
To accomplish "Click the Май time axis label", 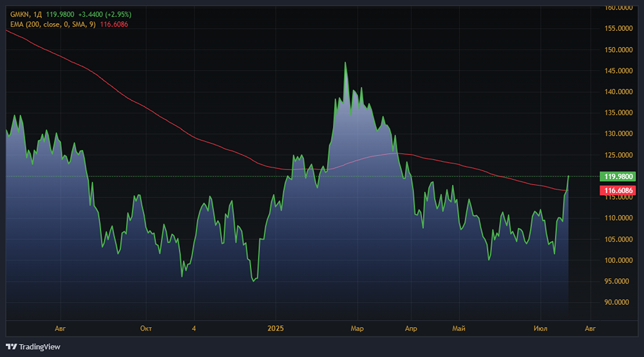I will [459, 328].
